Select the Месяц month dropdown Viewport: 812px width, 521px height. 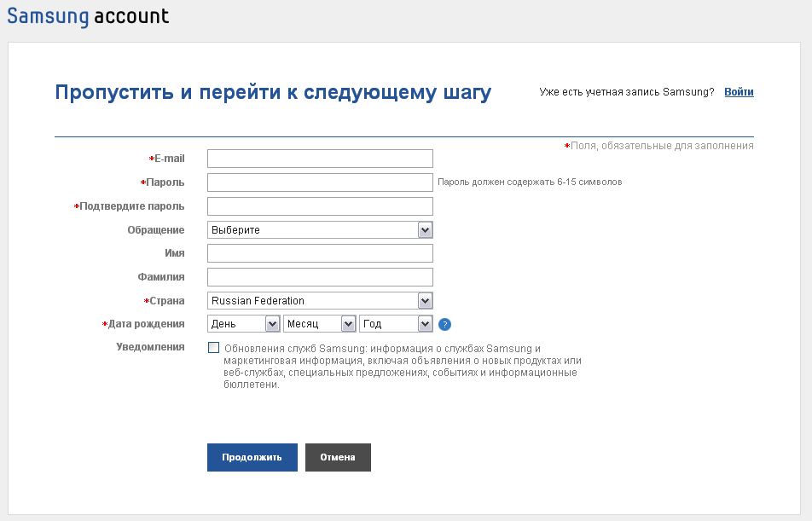tap(320, 324)
